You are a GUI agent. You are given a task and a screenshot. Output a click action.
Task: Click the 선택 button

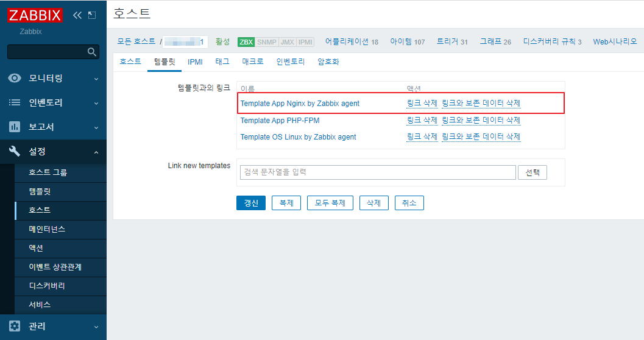[x=533, y=172]
